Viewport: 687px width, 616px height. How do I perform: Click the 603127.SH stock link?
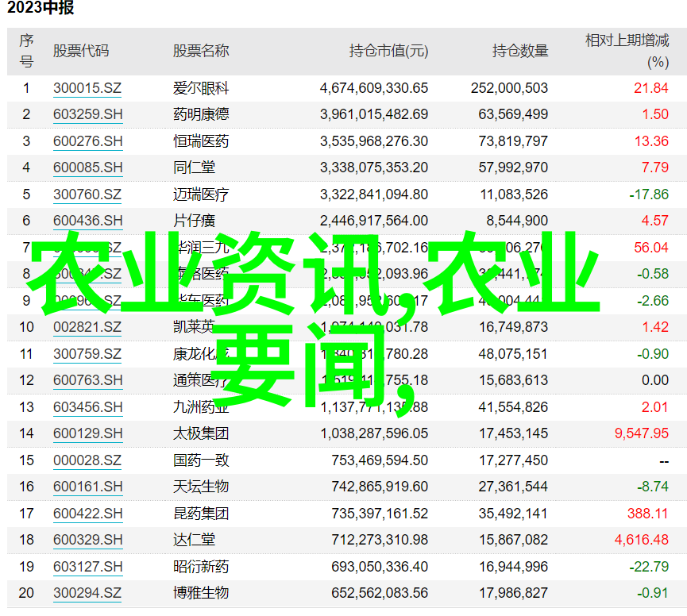87,567
